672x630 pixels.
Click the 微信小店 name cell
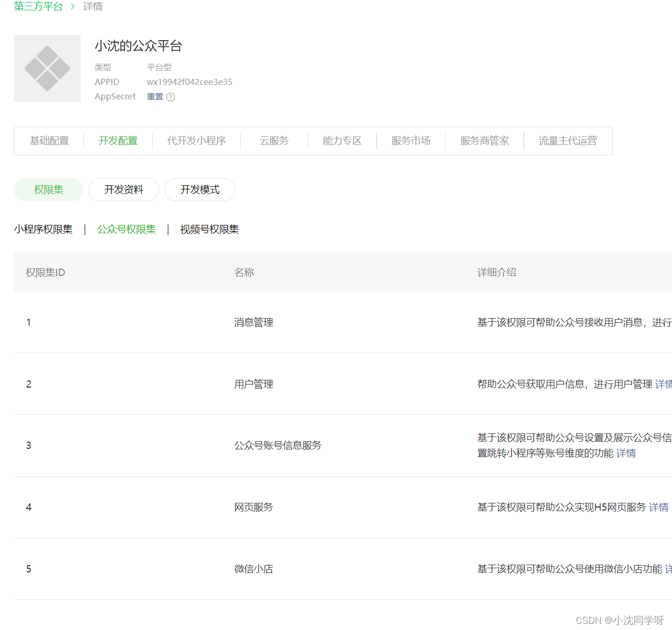[254, 569]
